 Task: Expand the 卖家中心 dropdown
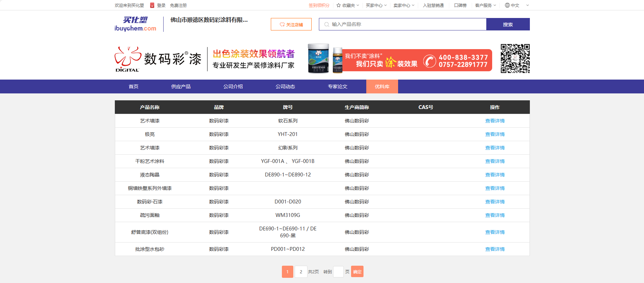point(404,5)
